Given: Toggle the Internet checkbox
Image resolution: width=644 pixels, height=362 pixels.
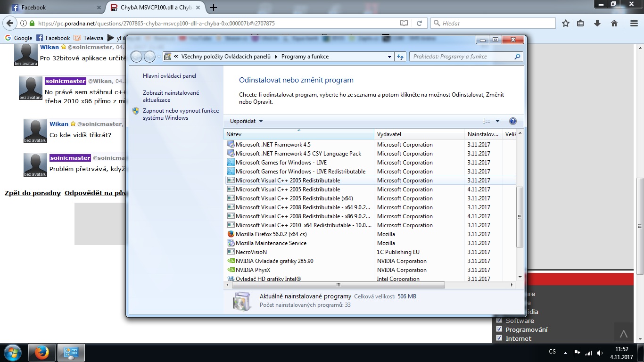Looking at the screenshot, I should pyautogui.click(x=499, y=338).
